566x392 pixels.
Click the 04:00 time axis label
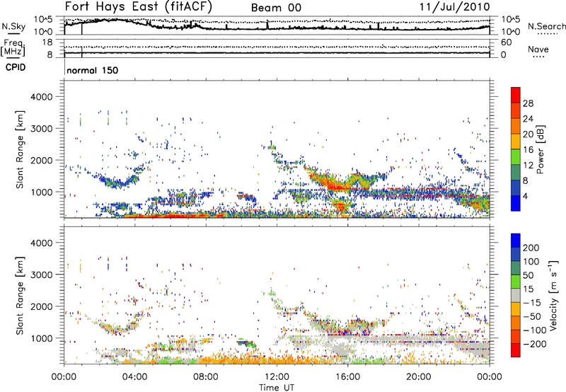coord(134,377)
